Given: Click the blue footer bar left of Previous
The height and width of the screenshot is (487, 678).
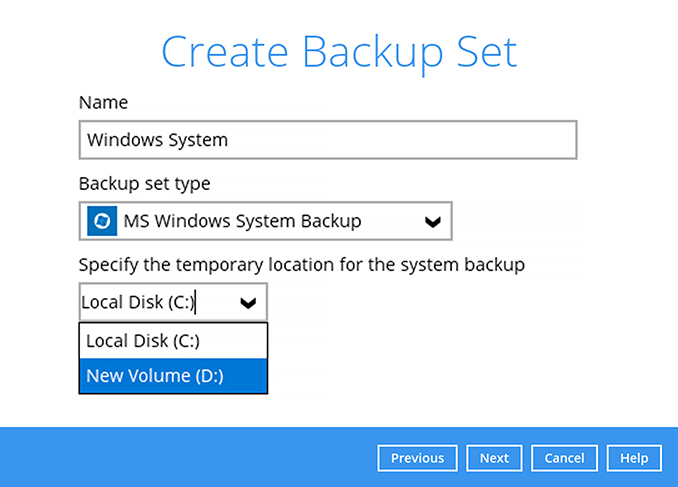Looking at the screenshot, I should tap(180, 458).
